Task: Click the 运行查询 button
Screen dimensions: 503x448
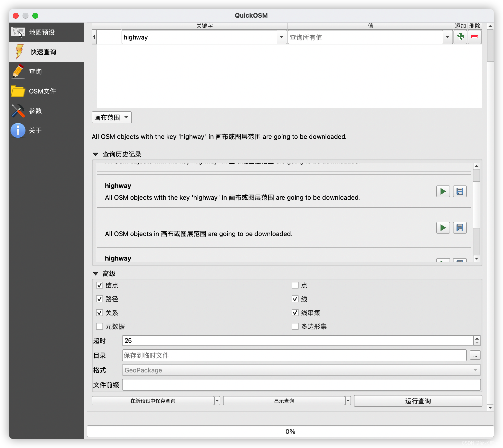Action: coord(418,401)
